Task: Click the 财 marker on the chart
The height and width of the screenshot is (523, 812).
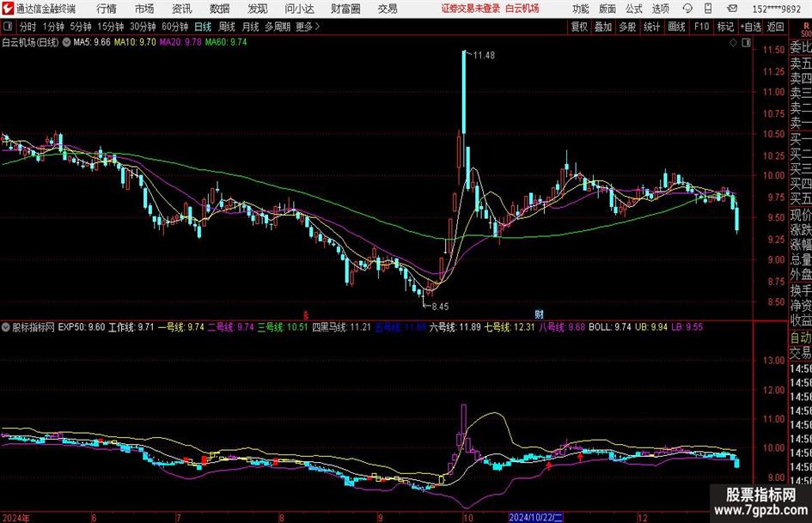Action: (x=539, y=313)
